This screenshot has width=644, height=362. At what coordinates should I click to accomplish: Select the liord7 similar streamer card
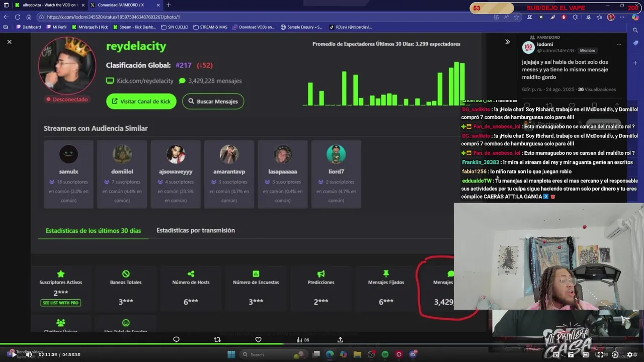pos(336,174)
